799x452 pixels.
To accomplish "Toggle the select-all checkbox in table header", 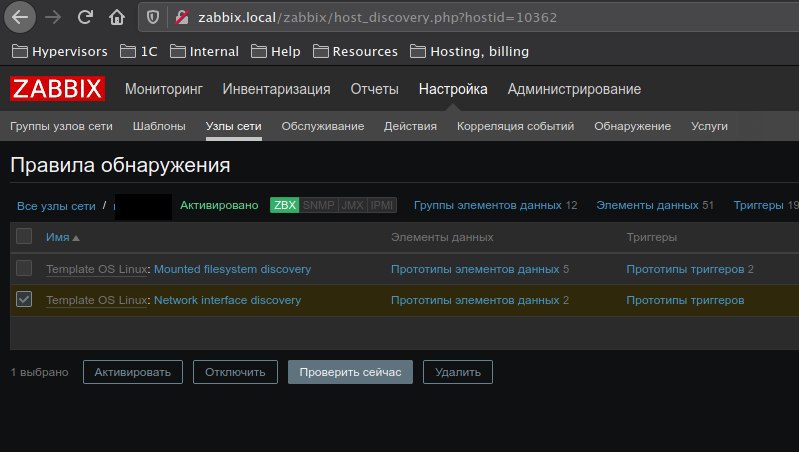I will (24, 236).
